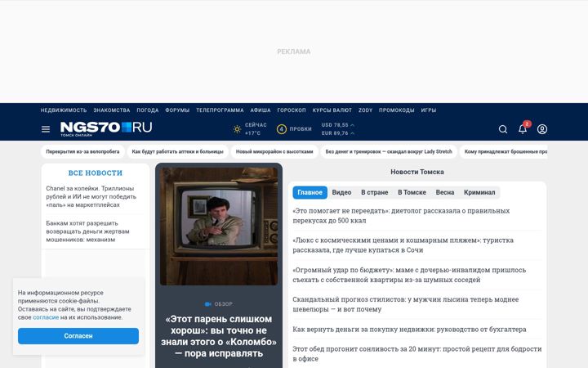Open article about snacks under 500 ккал
The height and width of the screenshot is (368, 588).
[x=401, y=216]
